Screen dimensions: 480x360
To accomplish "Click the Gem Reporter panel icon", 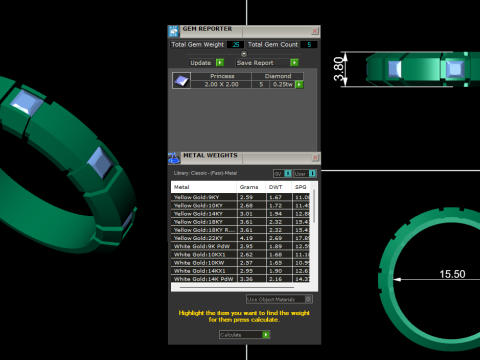I will pyautogui.click(x=173, y=31).
